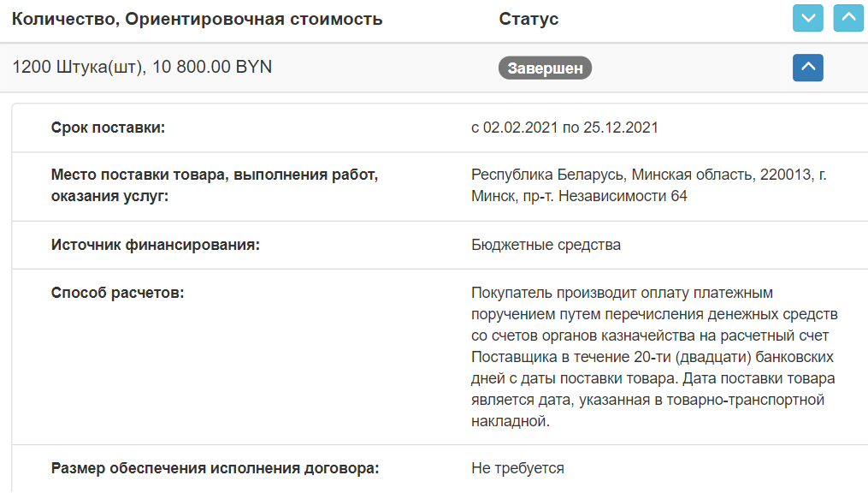
Task: Select Количество, Ориентировочная стоимость column header
Action: (197, 19)
